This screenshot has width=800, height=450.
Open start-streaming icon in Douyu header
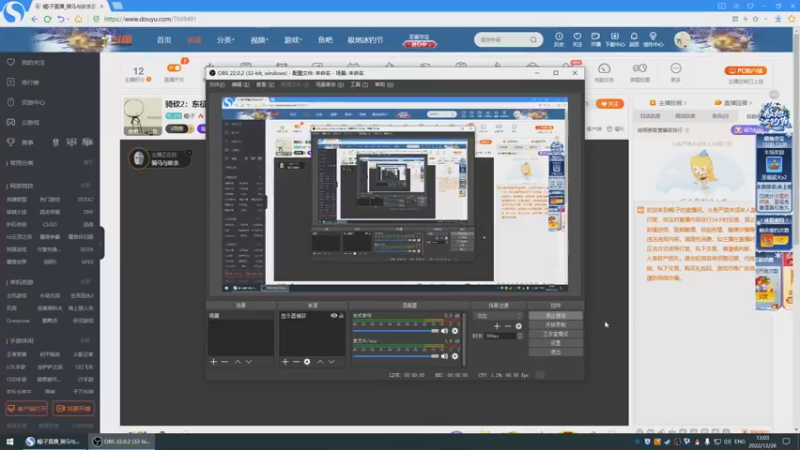point(595,39)
